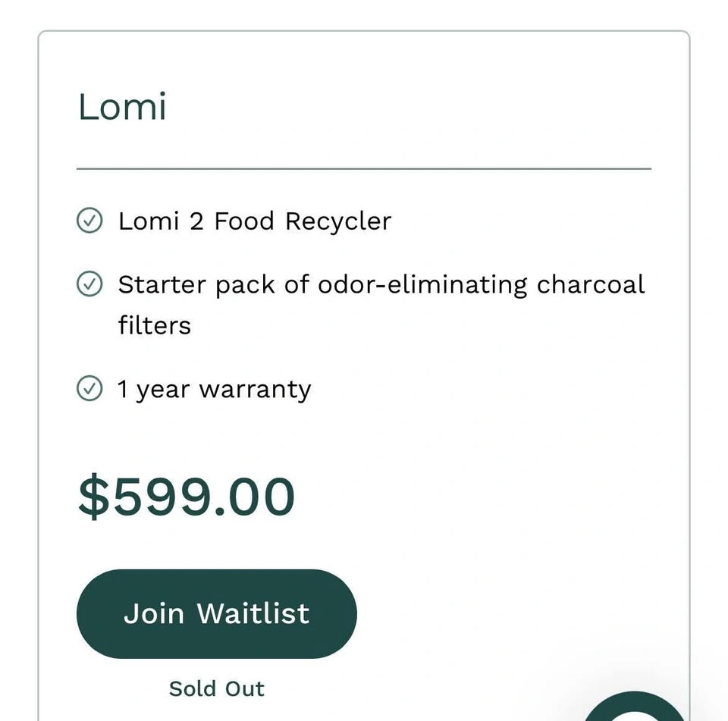
Task: Select the 1 year warranty text
Action: tap(214, 390)
